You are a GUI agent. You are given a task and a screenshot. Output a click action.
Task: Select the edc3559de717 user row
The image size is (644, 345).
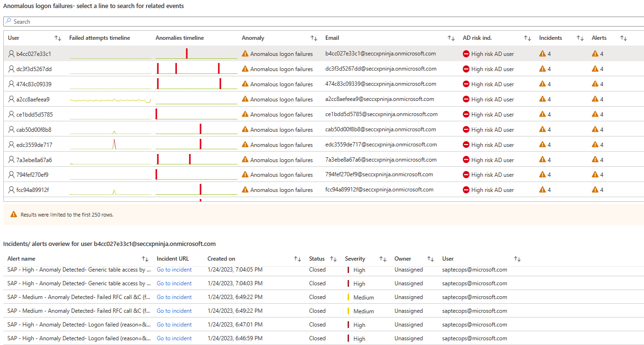click(x=34, y=145)
